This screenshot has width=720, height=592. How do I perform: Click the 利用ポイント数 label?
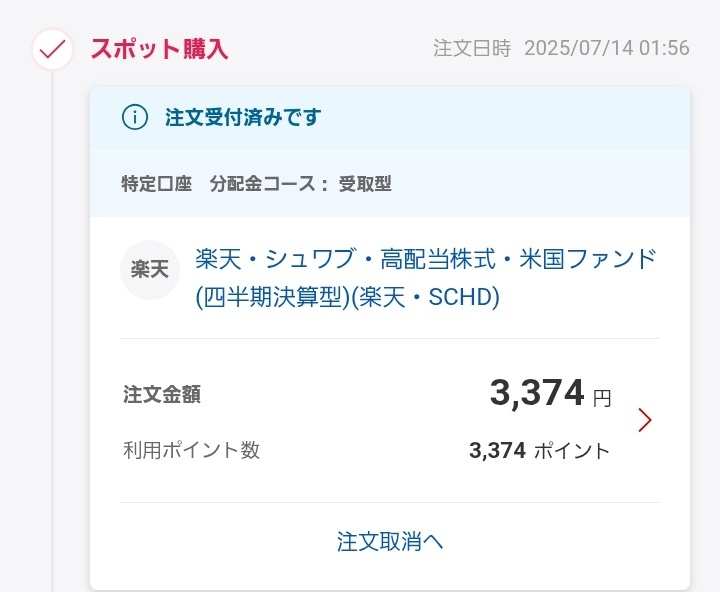(x=191, y=450)
